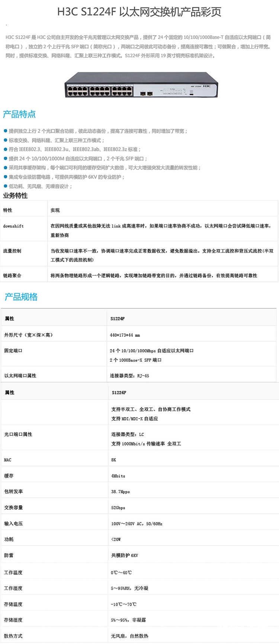Click the 交换容量 row label
Screen dimensions: 279x644
(13, 507)
